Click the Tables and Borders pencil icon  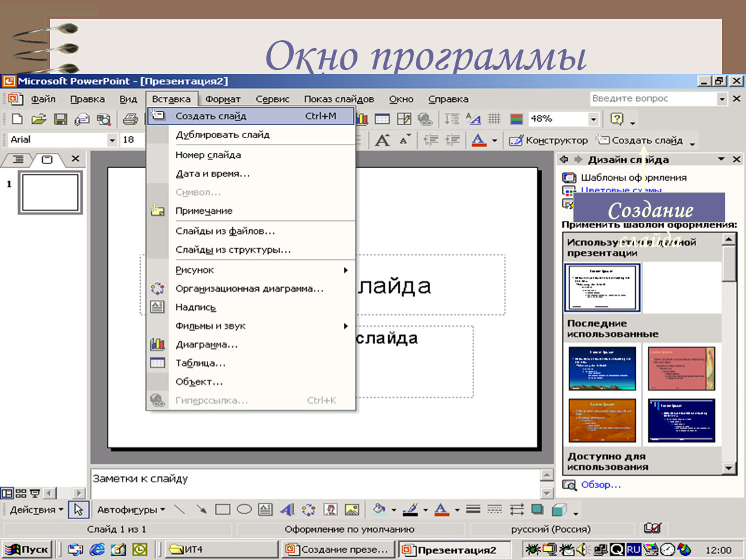click(x=404, y=119)
